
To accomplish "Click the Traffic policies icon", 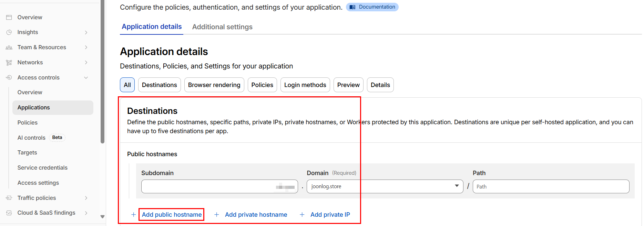I will click(9, 198).
